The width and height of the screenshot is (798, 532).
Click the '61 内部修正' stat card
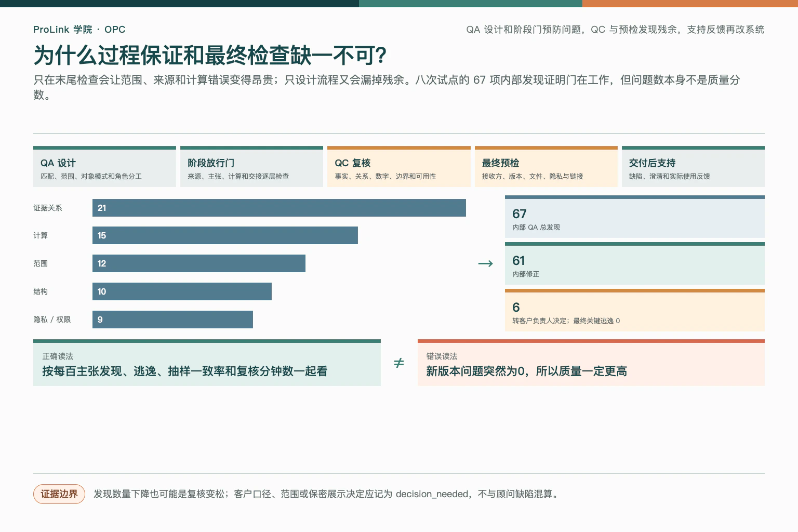pyautogui.click(x=635, y=263)
